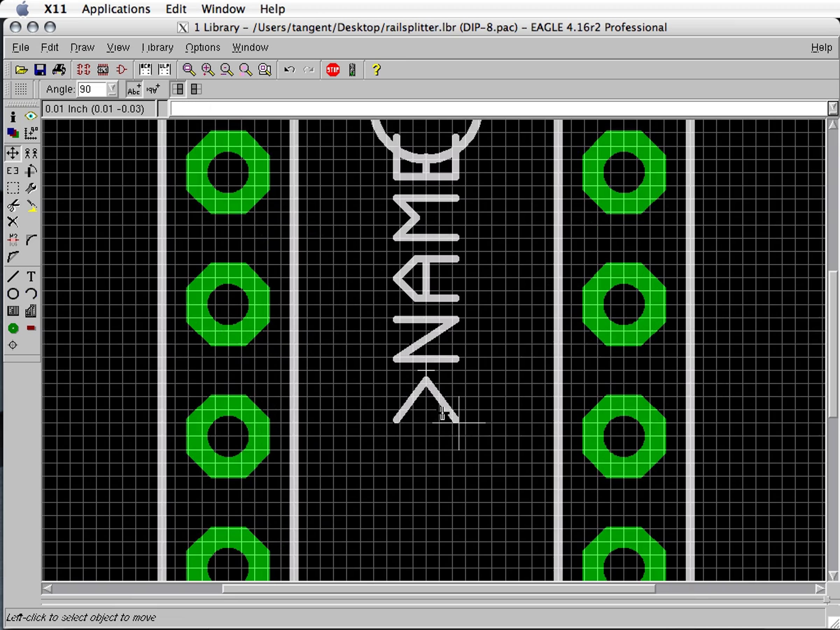Click the green Pad tool icon
The image size is (840, 630).
tap(13, 328)
